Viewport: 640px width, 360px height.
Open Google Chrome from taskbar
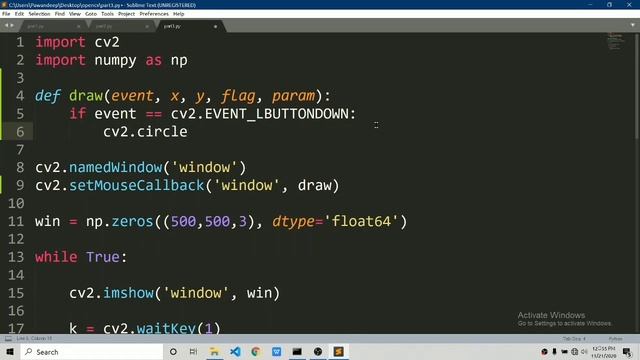coord(256,352)
